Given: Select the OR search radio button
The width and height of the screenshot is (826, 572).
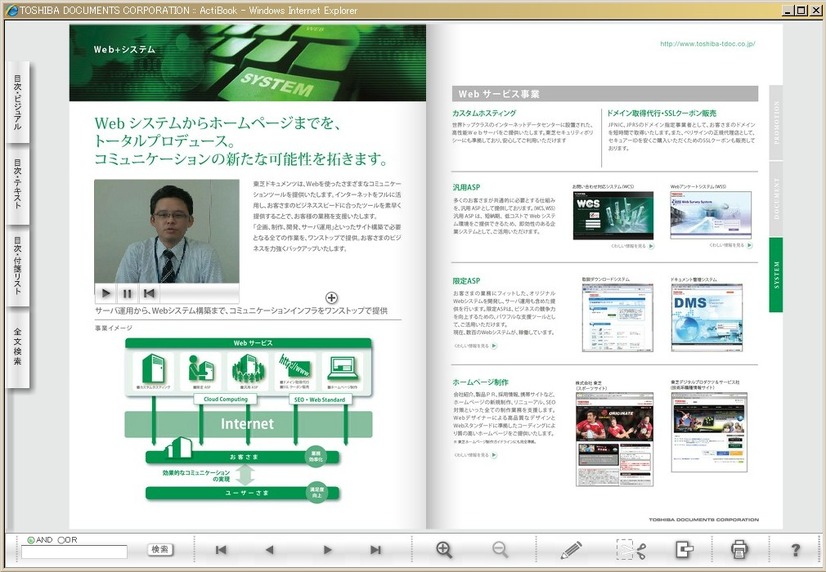Looking at the screenshot, I should 61,540.
